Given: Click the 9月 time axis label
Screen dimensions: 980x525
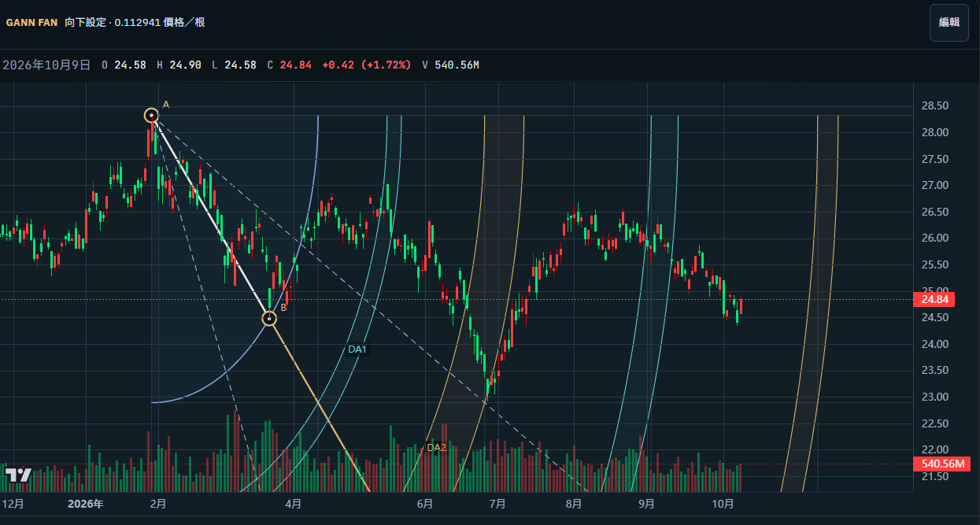Looking at the screenshot, I should click(646, 503).
